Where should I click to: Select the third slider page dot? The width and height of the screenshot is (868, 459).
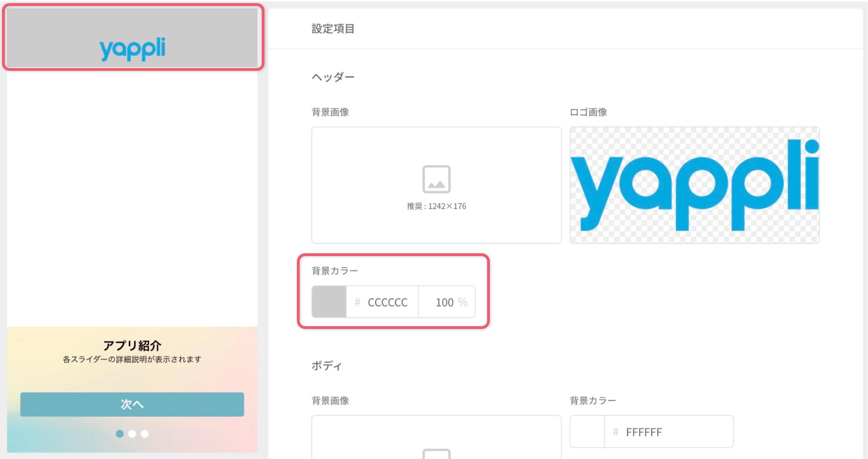(145, 433)
